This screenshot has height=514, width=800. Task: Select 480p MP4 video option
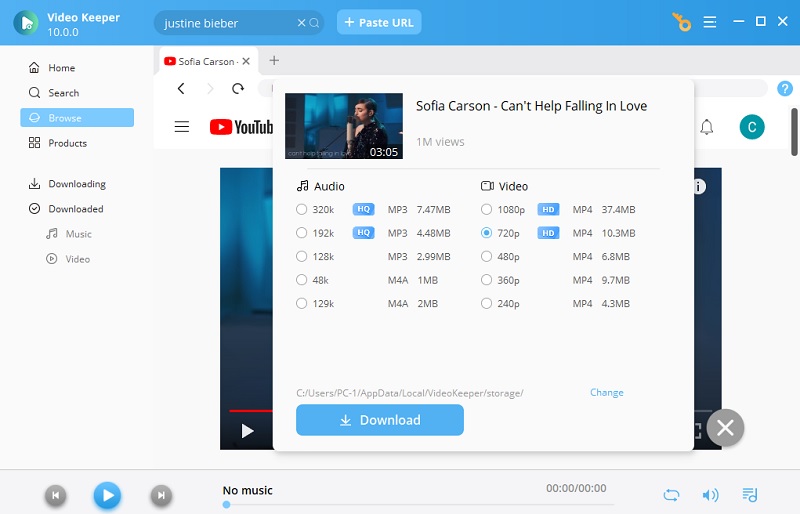coord(486,256)
